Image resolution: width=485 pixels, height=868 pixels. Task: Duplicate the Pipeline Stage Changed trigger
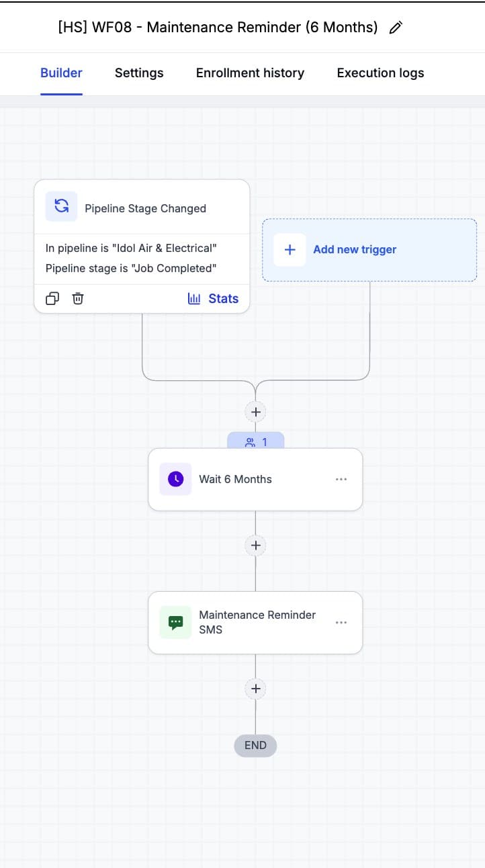(x=52, y=298)
